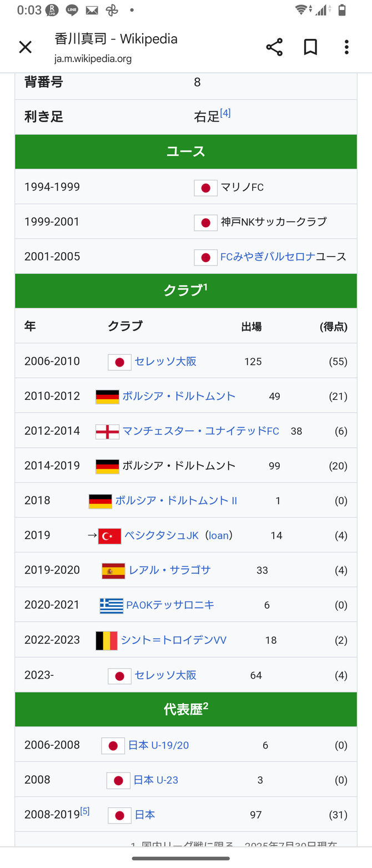The image size is (372, 868).
Task: Open ボルシア・ドルトムント link in 2010-2012 row
Action: tap(179, 396)
